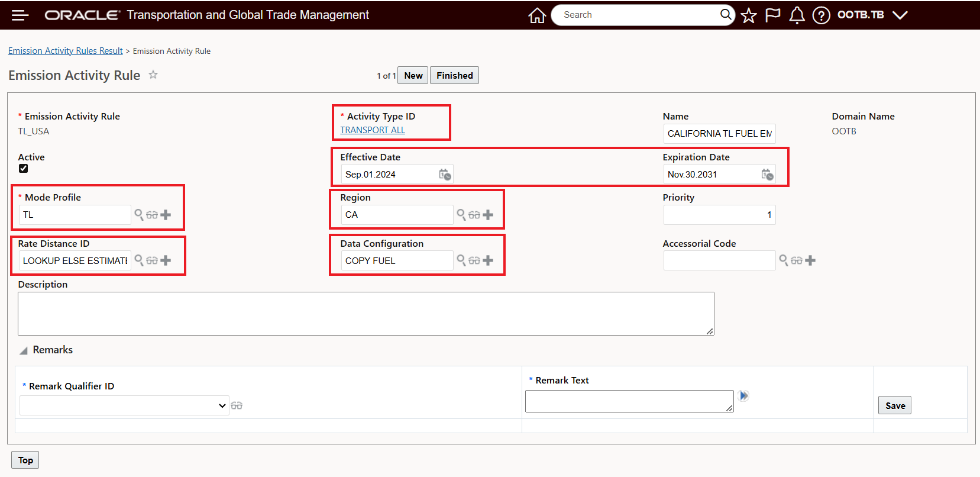Open the OOTB.TB user menu chevron
The height and width of the screenshot is (477, 980).
[900, 15]
